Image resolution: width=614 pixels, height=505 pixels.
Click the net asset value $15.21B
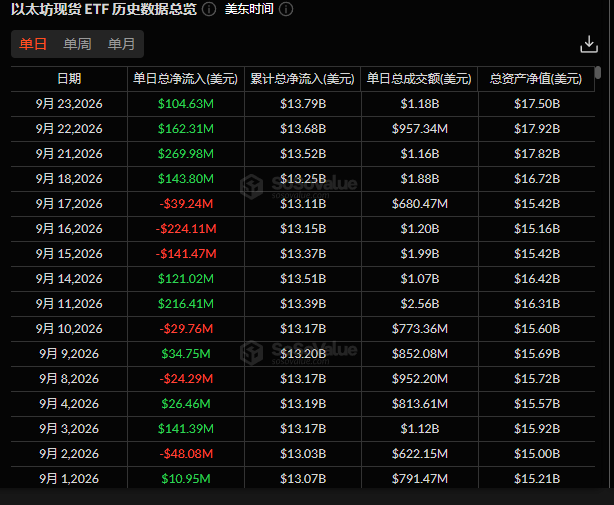(537, 479)
